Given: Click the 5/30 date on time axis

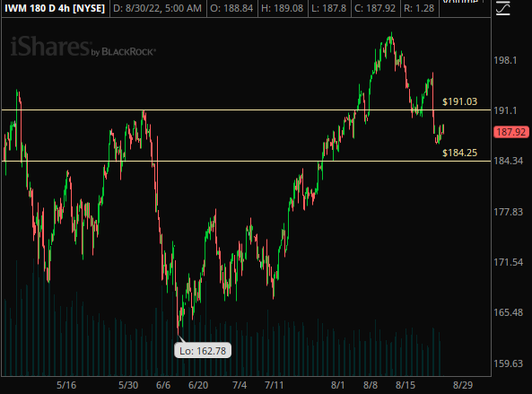Looking at the screenshot, I should 128,385.
